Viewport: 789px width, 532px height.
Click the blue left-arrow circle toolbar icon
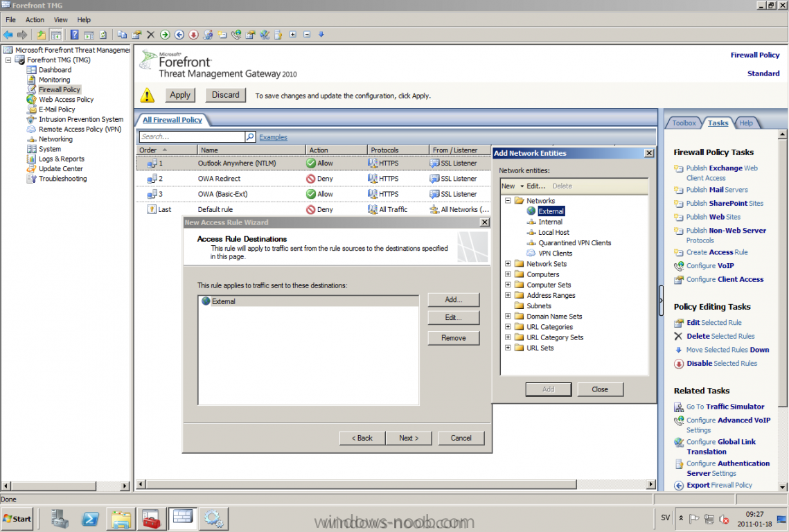[179, 35]
